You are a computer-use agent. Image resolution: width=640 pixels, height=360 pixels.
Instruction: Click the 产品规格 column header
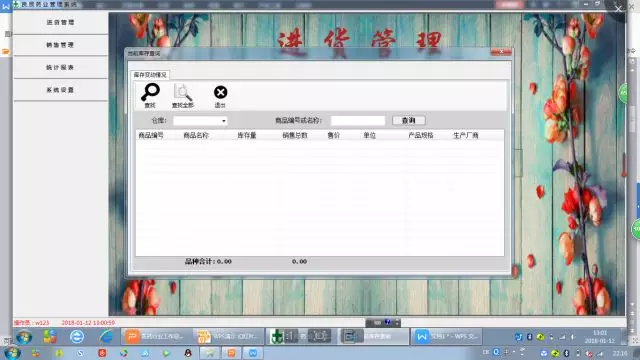point(421,135)
